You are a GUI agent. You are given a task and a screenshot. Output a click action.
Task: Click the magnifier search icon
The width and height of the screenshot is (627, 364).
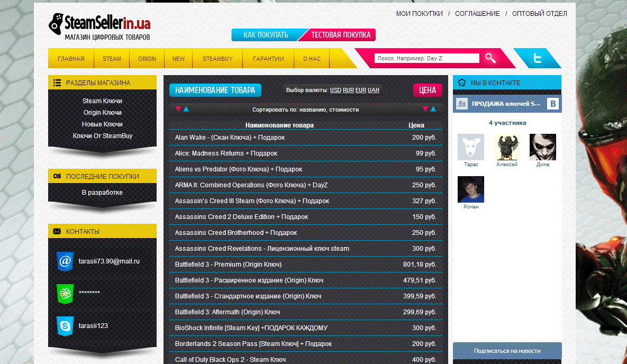click(490, 58)
